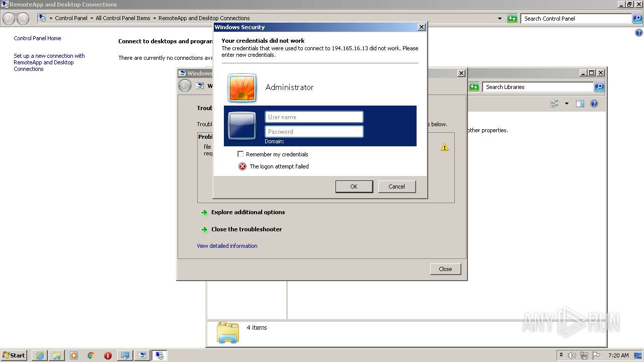
Task: Refresh the Libraries window address bar
Action: pos(474,87)
